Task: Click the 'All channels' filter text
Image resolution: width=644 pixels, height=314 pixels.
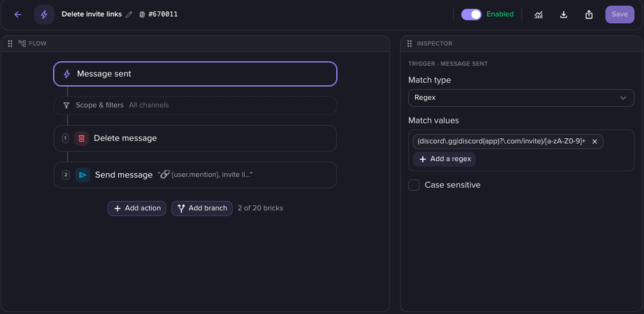Action: click(149, 106)
